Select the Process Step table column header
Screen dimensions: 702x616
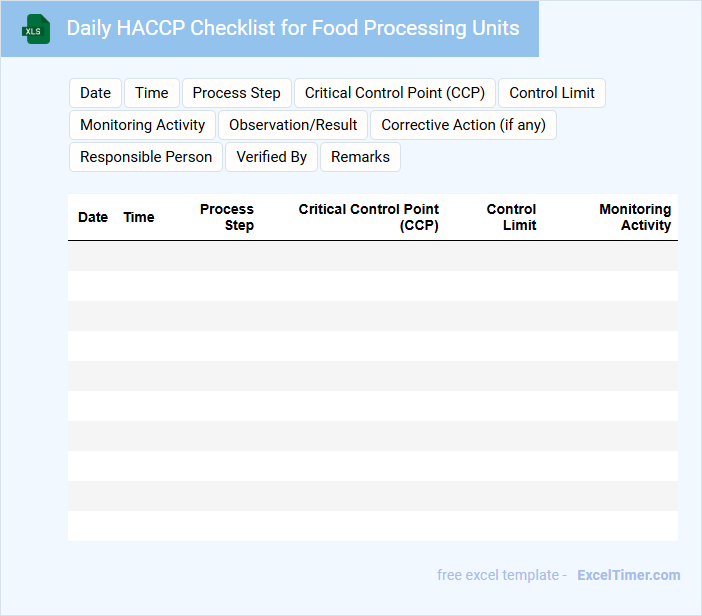point(227,217)
